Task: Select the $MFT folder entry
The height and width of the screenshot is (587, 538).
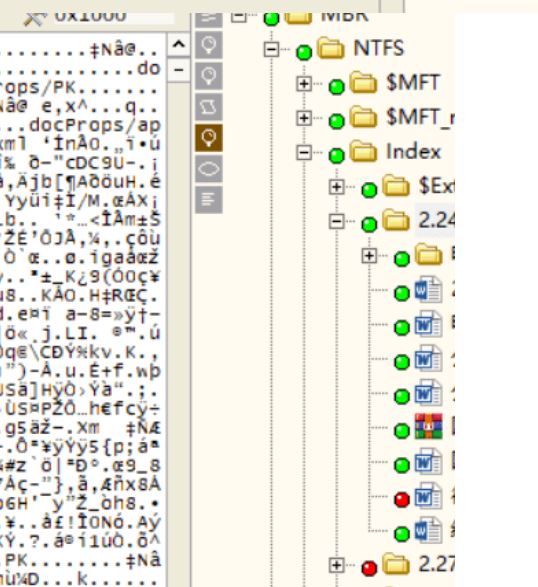Action: point(413,82)
